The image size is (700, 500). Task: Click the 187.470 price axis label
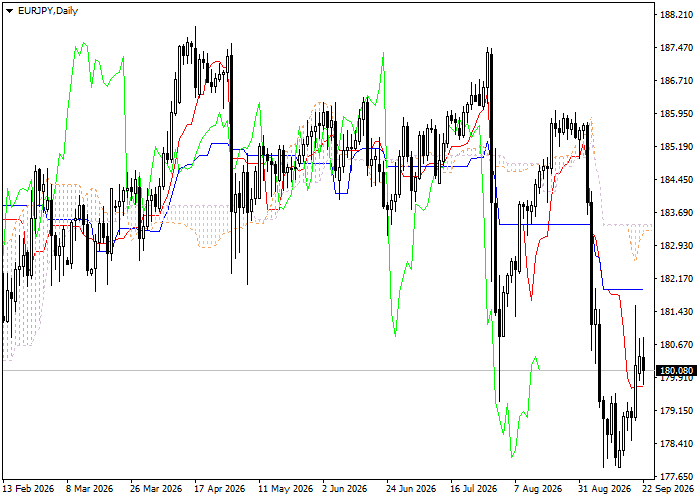tap(676, 48)
